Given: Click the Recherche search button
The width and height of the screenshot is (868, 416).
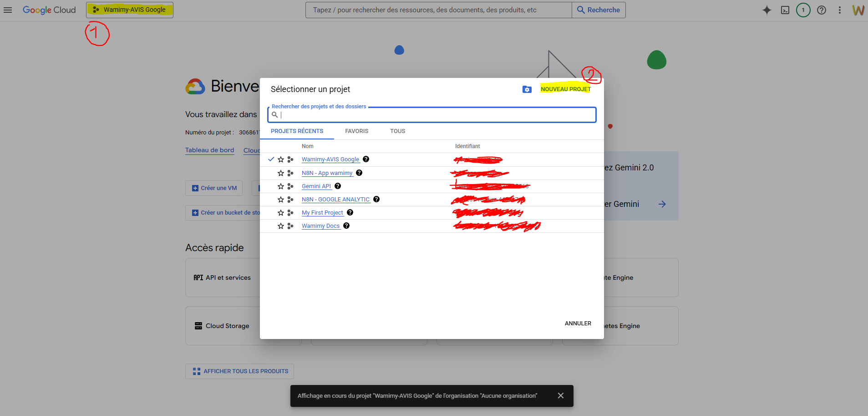Looking at the screenshot, I should (x=599, y=10).
